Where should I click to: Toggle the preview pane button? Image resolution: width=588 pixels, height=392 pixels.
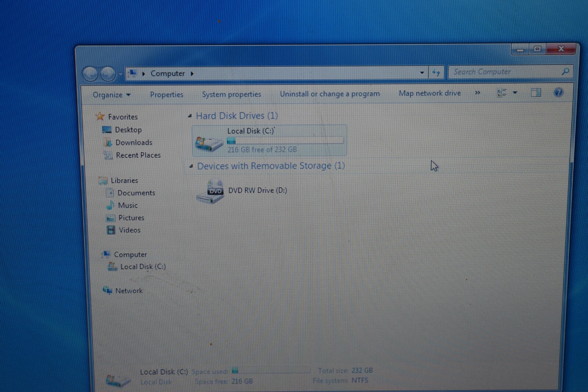pyautogui.click(x=536, y=93)
